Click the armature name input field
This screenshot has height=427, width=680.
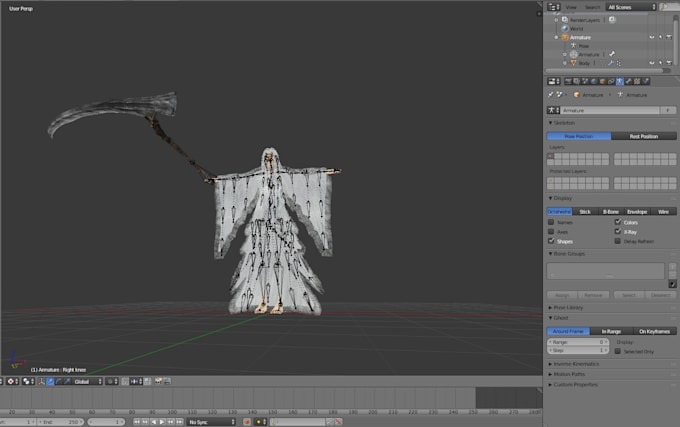pos(607,110)
